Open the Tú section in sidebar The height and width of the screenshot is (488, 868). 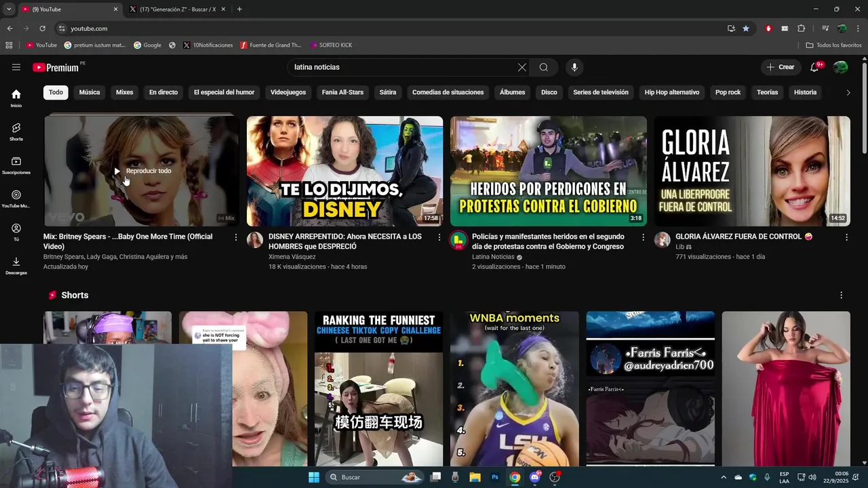coord(16,232)
